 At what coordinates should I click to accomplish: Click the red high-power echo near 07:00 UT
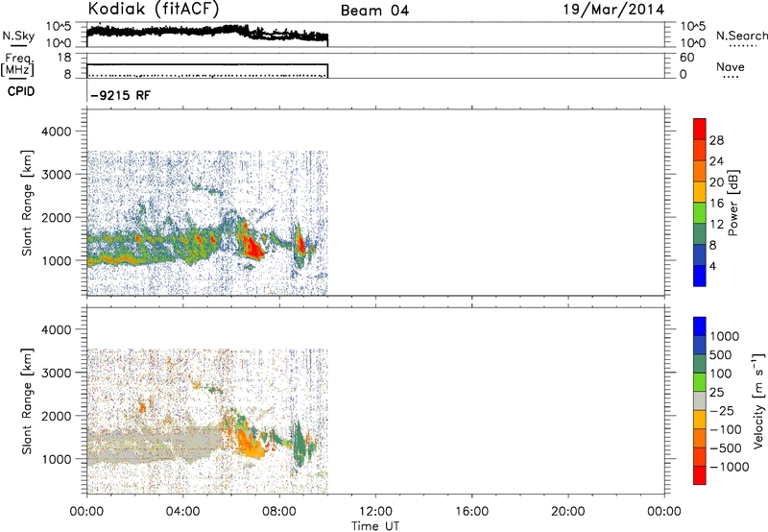(252, 247)
